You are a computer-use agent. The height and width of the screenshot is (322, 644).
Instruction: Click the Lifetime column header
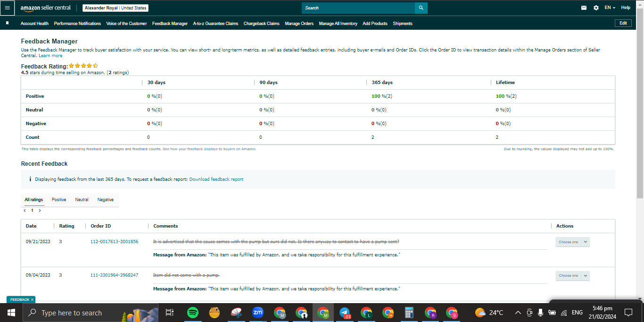(505, 83)
